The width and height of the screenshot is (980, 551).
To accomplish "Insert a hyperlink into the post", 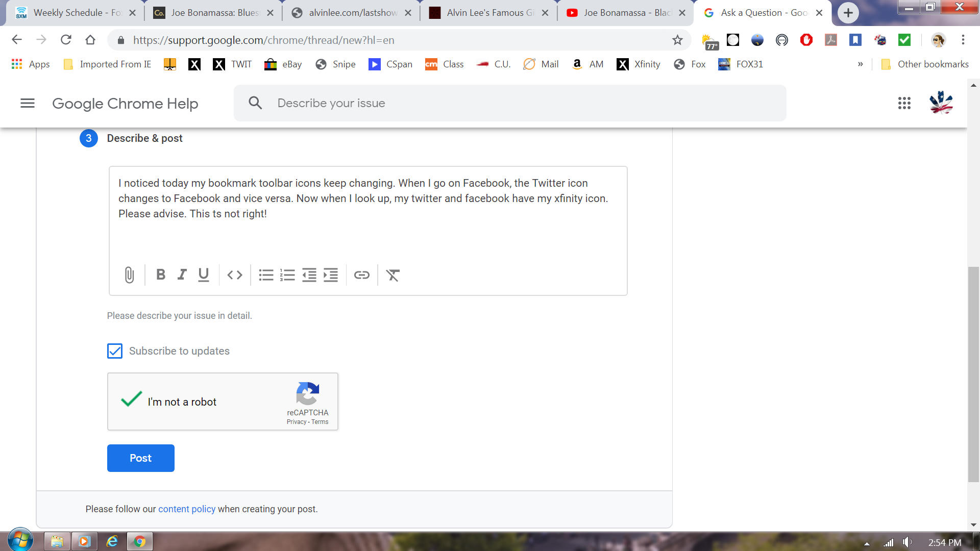I will point(362,275).
